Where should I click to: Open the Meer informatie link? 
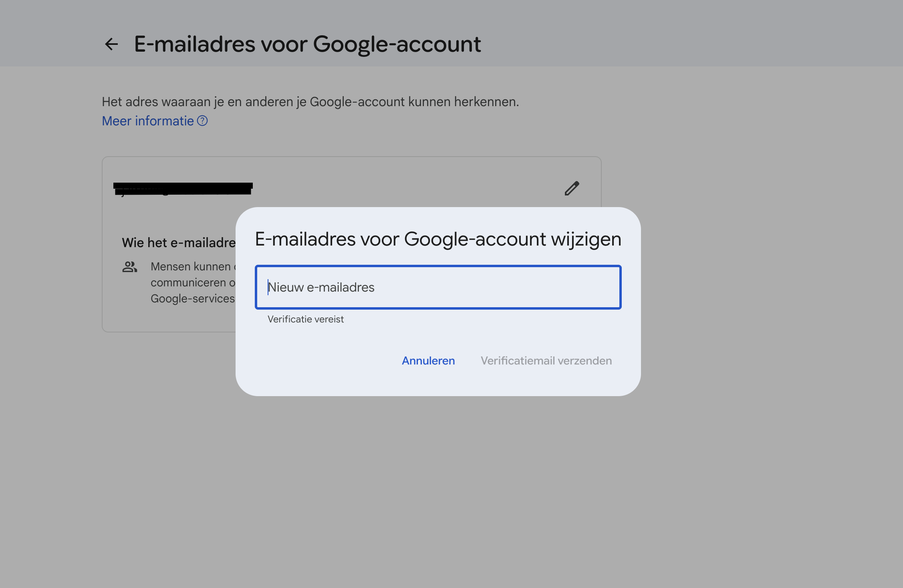[148, 121]
